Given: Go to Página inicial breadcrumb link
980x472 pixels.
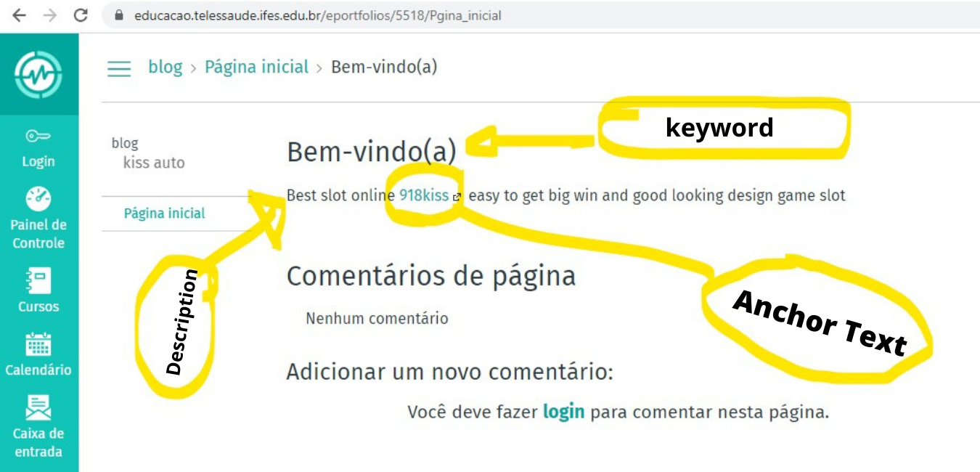Looking at the screenshot, I should 257,67.
